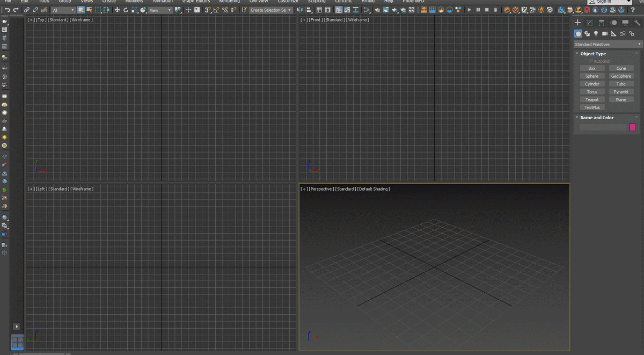This screenshot has width=644, height=355.
Task: Click the Mirror tool icon
Action: click(x=299, y=10)
